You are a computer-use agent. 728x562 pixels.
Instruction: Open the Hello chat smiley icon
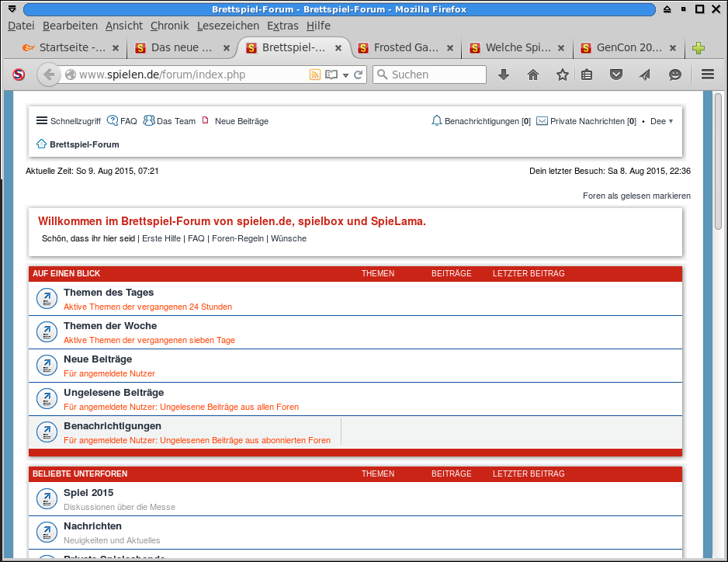[x=674, y=75]
